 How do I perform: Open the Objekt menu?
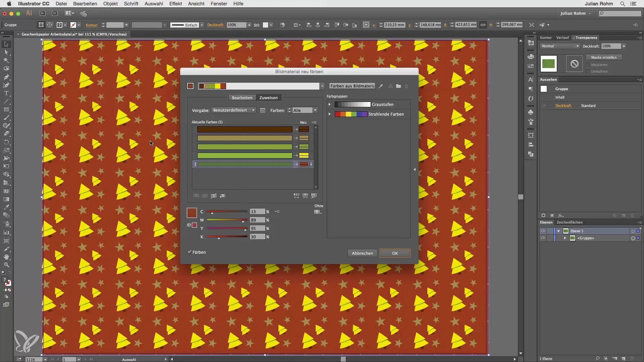(110, 4)
